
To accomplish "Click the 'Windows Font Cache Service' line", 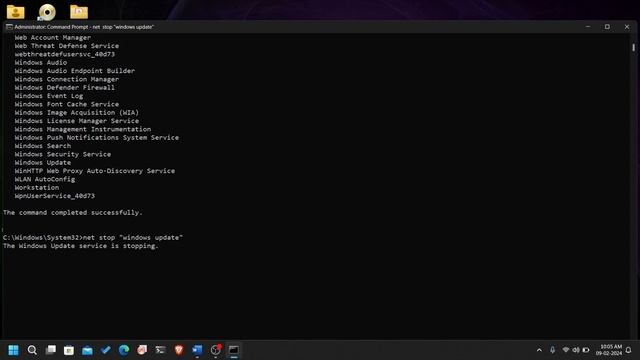I will [67, 104].
